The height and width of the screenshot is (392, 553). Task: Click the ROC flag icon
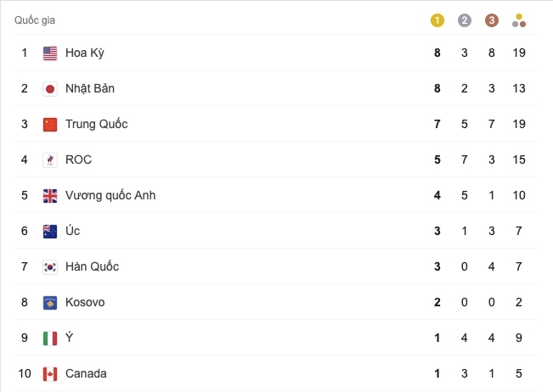(50, 160)
